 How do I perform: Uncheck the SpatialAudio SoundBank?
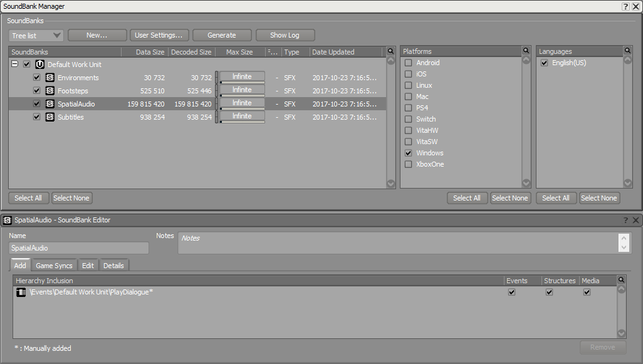[36, 104]
